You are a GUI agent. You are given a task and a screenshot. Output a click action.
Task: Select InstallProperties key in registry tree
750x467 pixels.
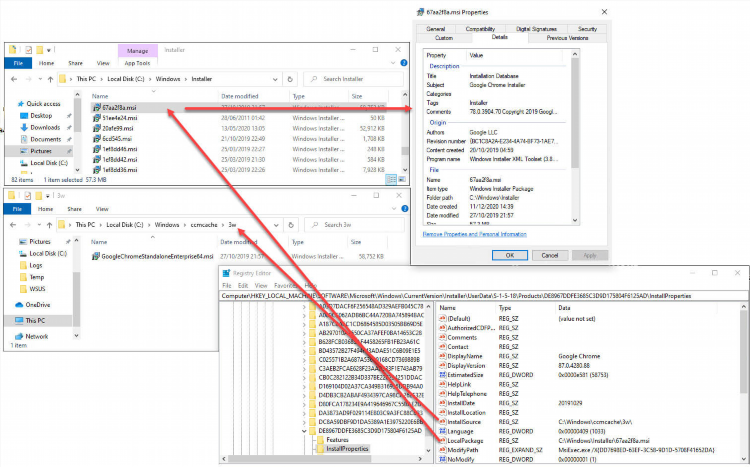[347, 449]
